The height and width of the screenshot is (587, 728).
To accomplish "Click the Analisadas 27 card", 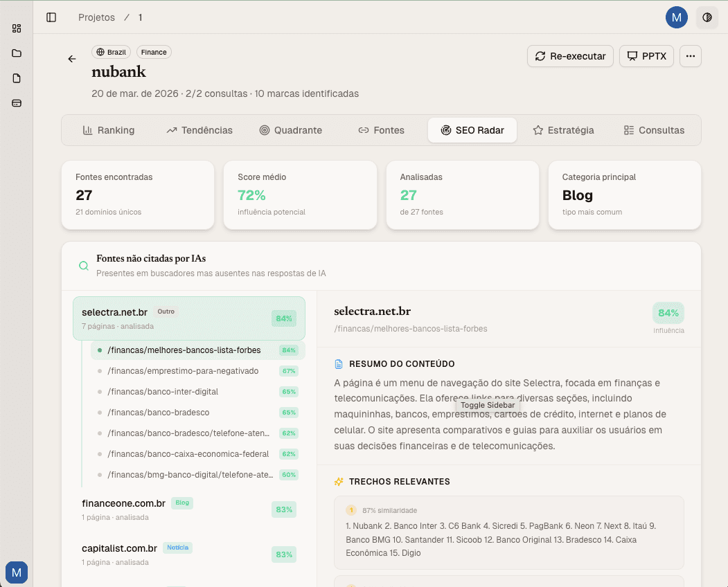I will tap(463, 195).
